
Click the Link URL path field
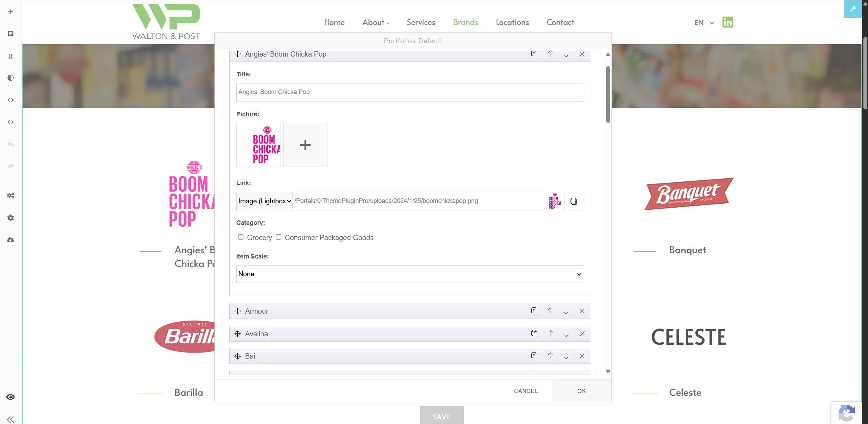(419, 201)
